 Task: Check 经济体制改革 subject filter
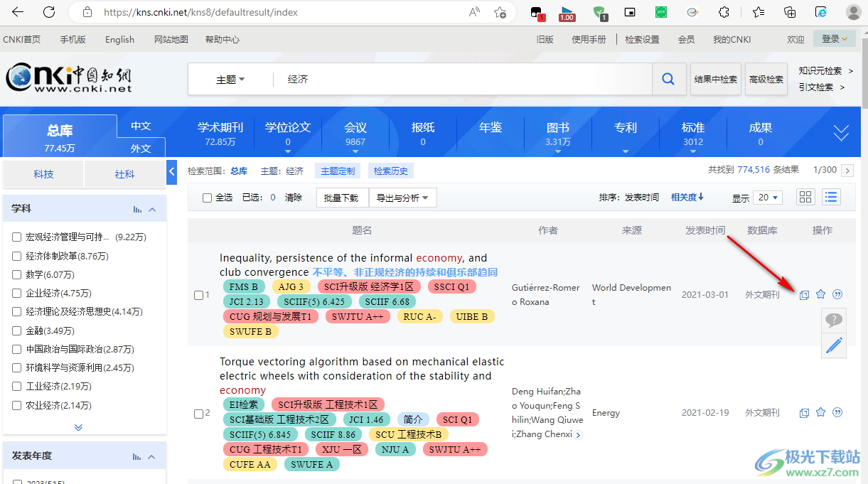(x=16, y=256)
